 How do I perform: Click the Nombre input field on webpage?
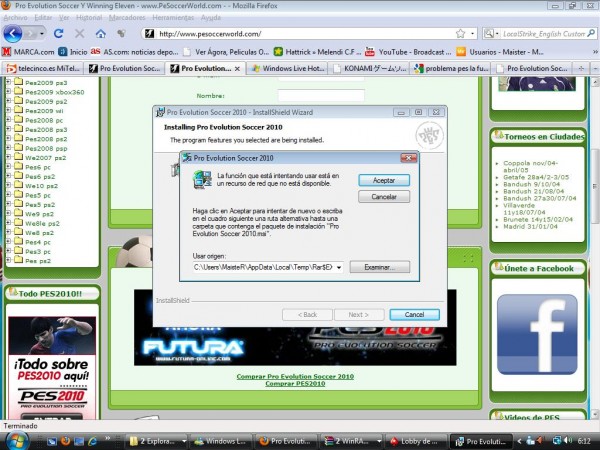pyautogui.click(x=321, y=95)
